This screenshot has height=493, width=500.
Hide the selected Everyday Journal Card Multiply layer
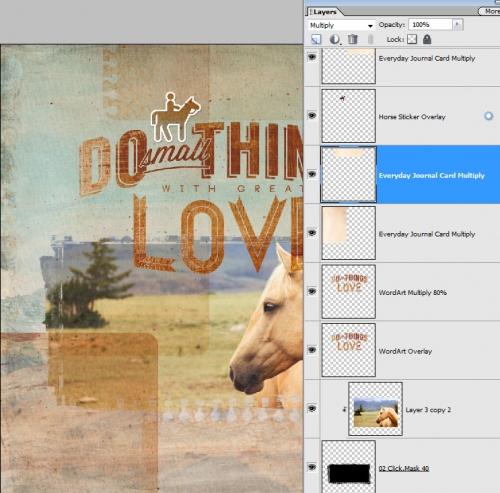pos(312,174)
